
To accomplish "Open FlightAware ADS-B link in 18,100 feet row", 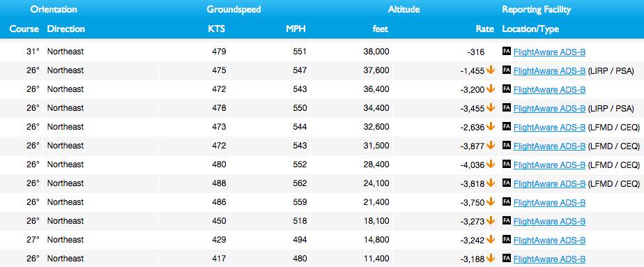I will click(x=549, y=222).
